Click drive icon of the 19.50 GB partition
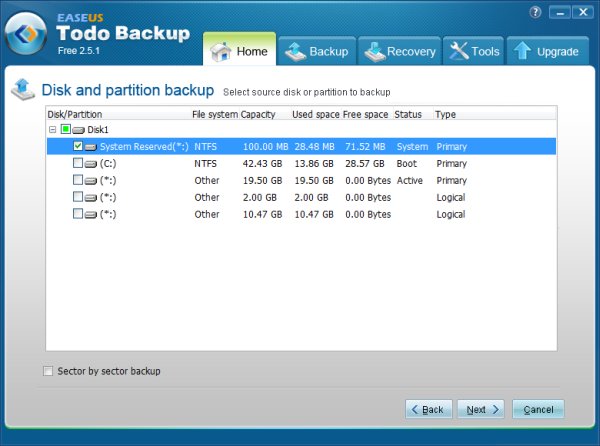Screen dimensions: 600x446 [91, 181]
